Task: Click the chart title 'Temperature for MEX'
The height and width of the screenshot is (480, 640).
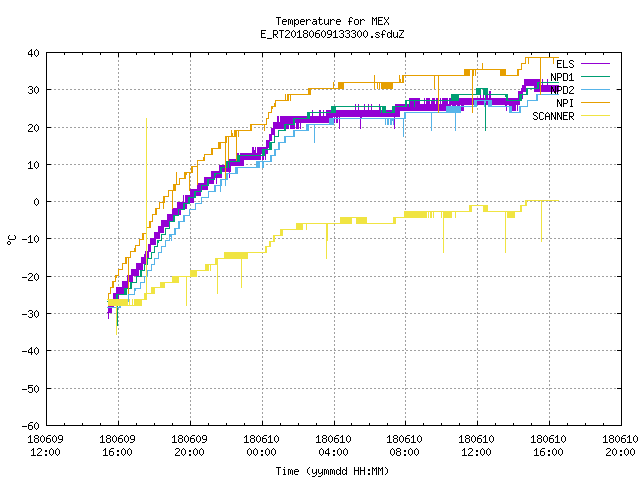Action: pyautogui.click(x=332, y=21)
